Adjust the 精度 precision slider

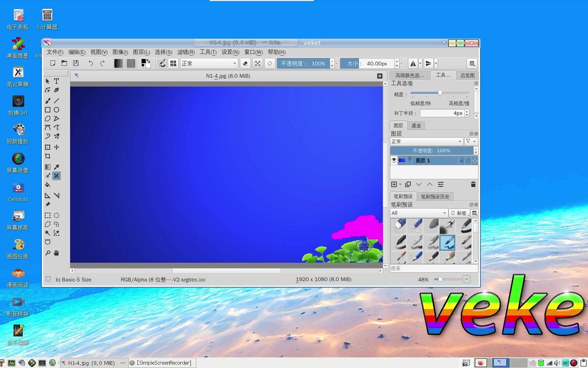[x=440, y=93]
